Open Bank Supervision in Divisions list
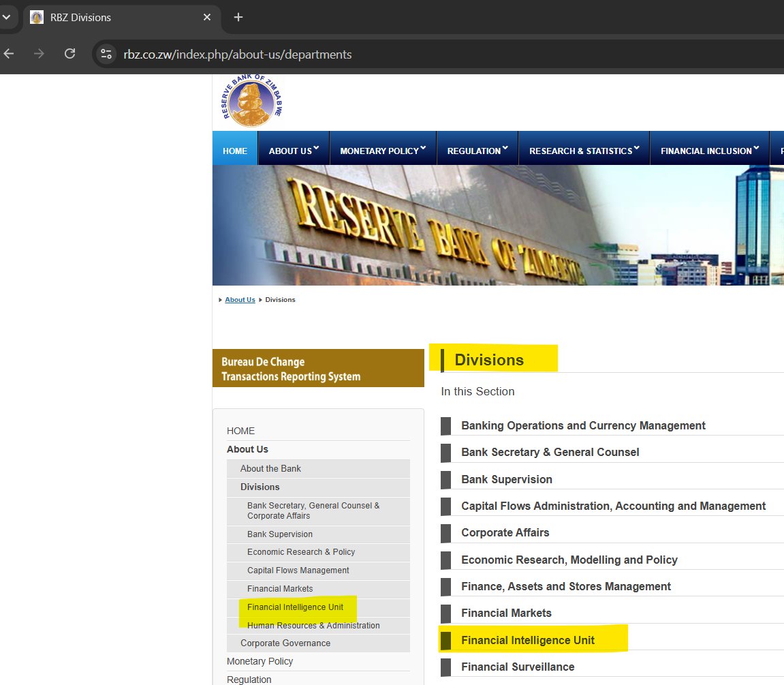Screen dimensions: 784x685 507,479
